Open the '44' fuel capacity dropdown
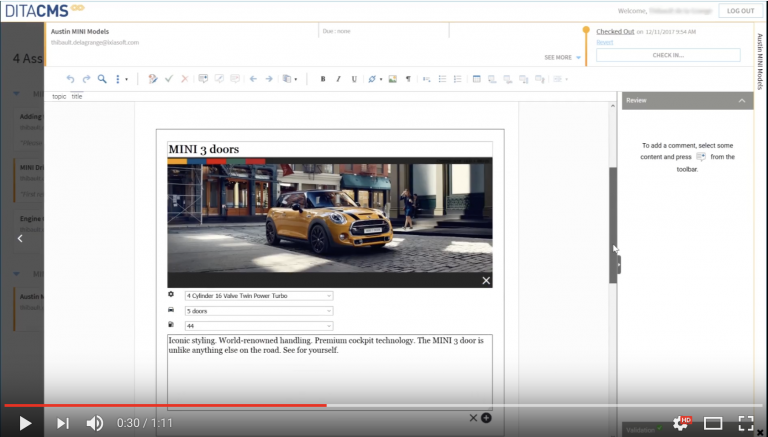 click(259, 326)
